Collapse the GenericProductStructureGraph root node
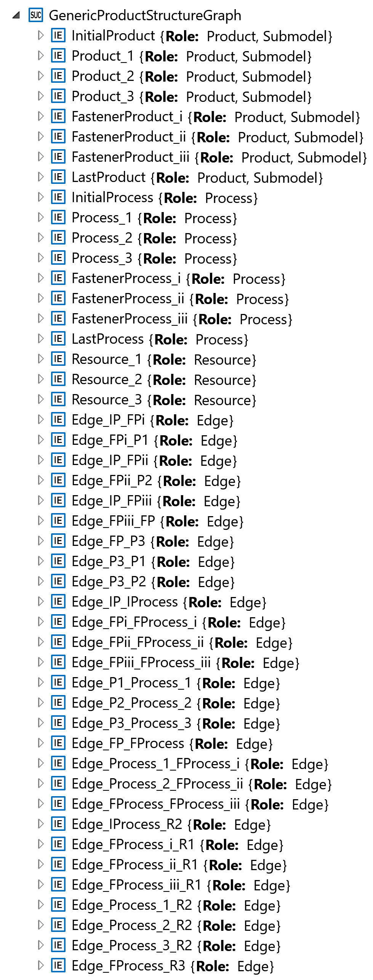The width and height of the screenshot is (373, 980). click(16, 16)
